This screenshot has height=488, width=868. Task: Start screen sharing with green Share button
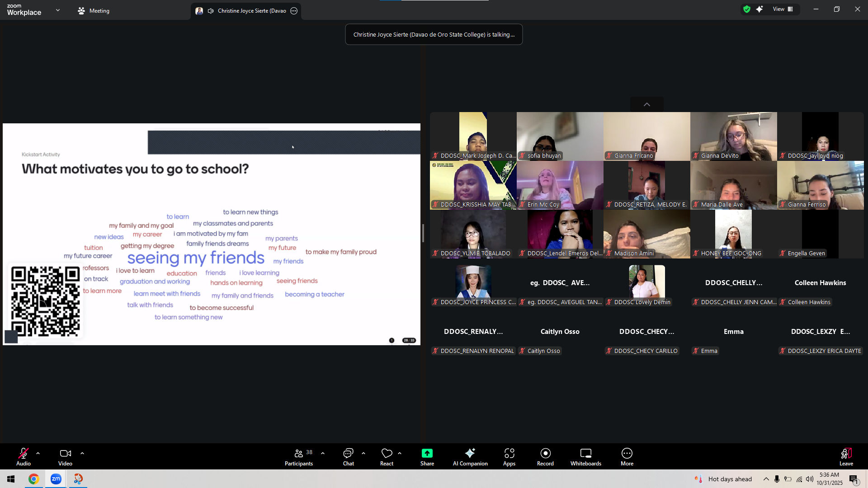427,456
